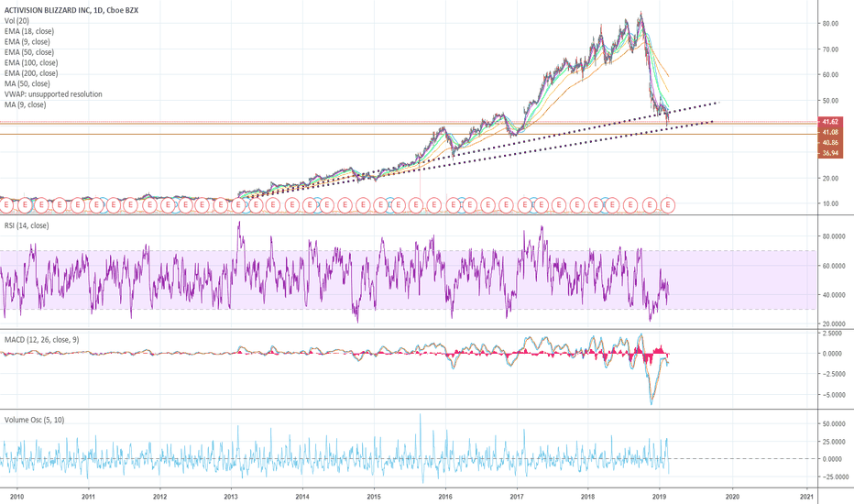
Task: Click 80.0000 on the RSI axis
Action: click(x=834, y=236)
